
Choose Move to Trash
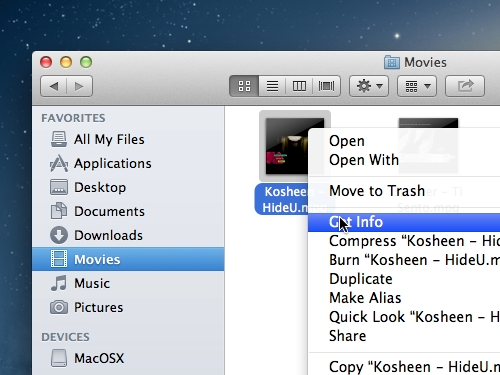click(x=404, y=191)
